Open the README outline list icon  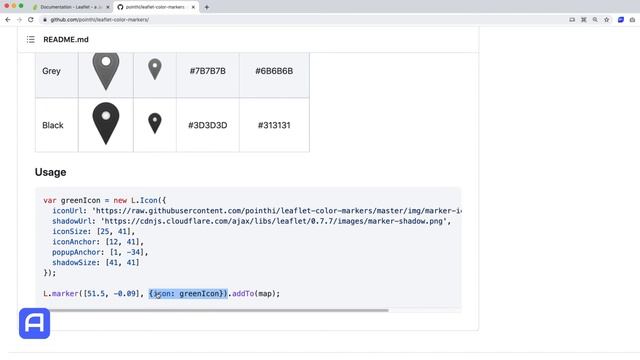coord(31,40)
